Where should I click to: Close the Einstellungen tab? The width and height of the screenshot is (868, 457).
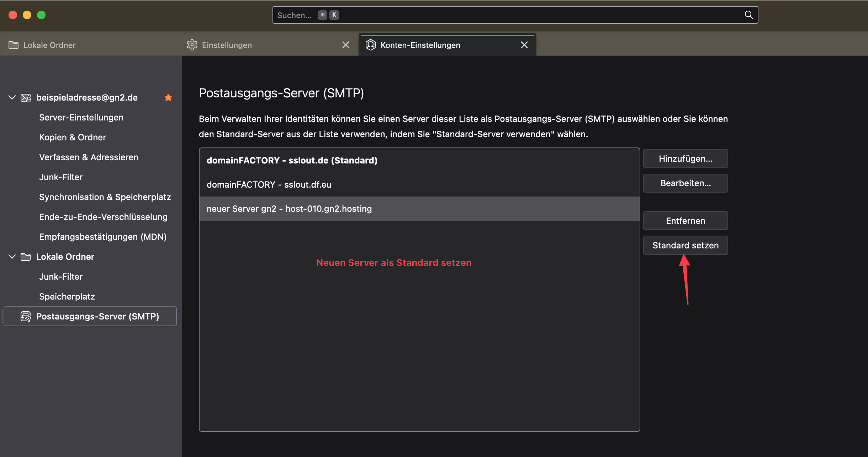pos(346,45)
